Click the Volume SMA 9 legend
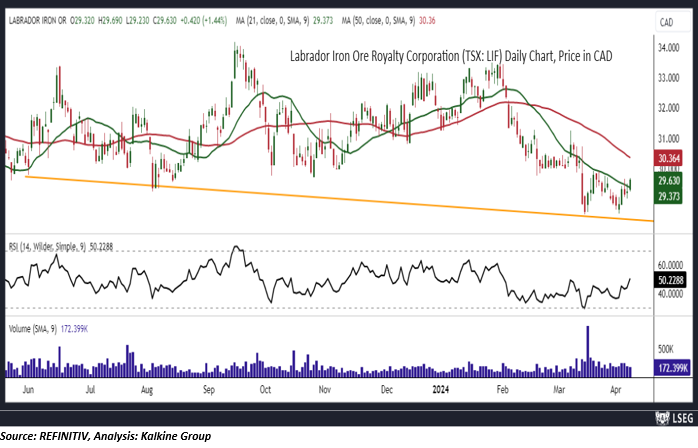Screen dimensions: 698x448 point(49,329)
